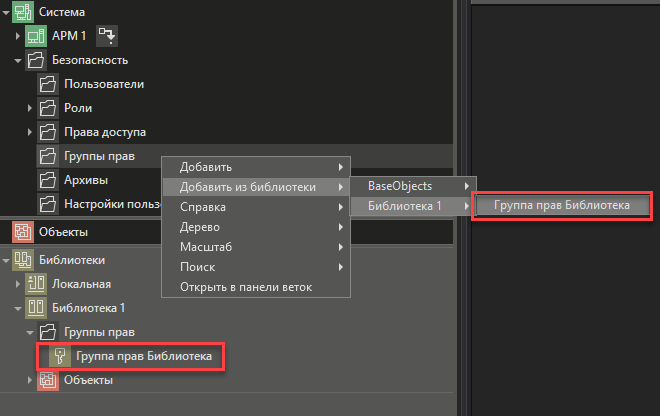
Task: Collapse the Система tree node
Action: pos(6,12)
